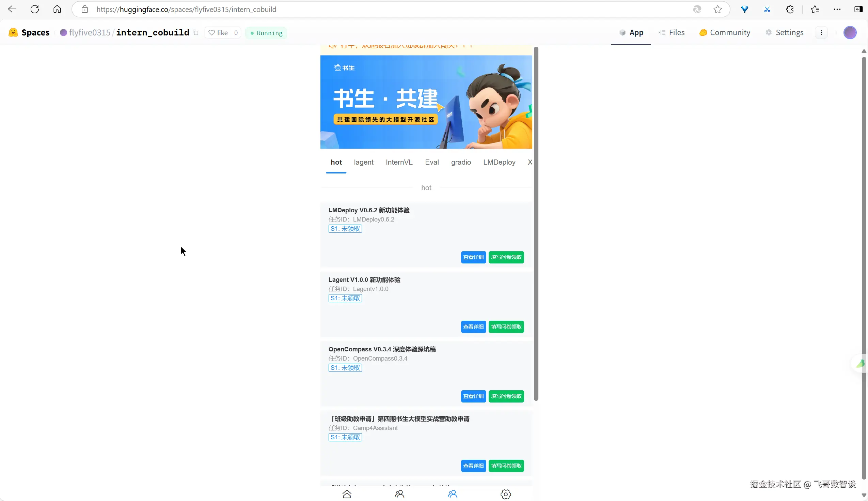
Task: Open the Files tab
Action: click(x=672, y=32)
